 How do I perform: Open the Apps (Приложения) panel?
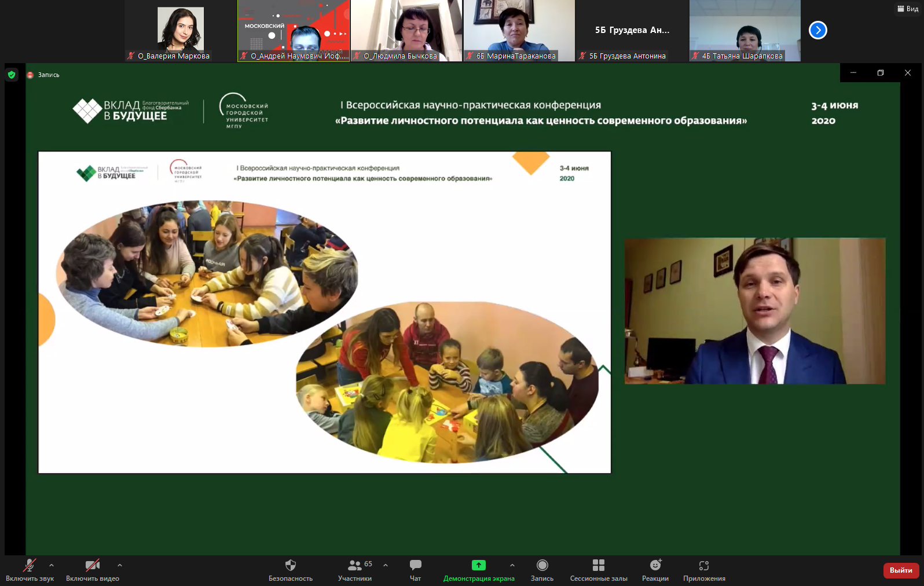click(703, 566)
